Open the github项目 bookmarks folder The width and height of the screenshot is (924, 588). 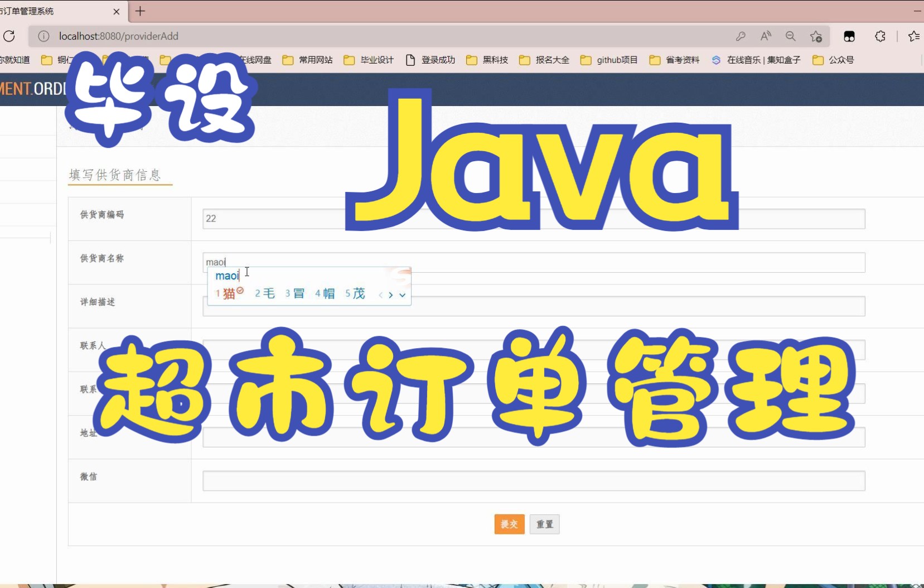pos(609,60)
